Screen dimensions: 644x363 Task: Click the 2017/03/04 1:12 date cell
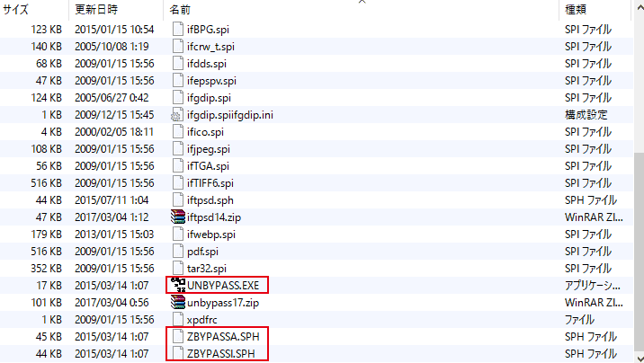112,217
